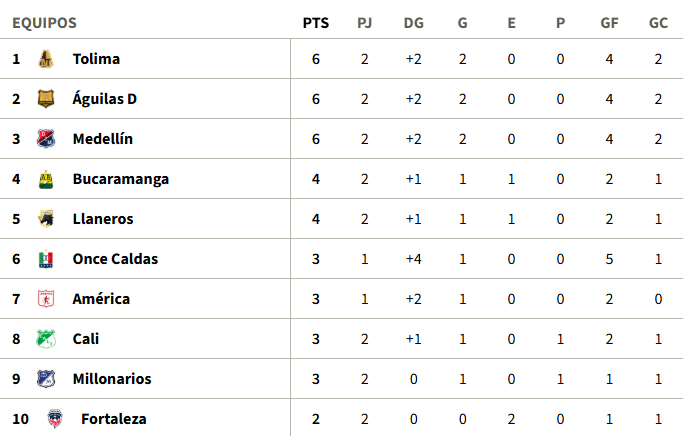Screen dimensions: 686x436
Task: Click the Cali green team badge
Action: (x=46, y=339)
